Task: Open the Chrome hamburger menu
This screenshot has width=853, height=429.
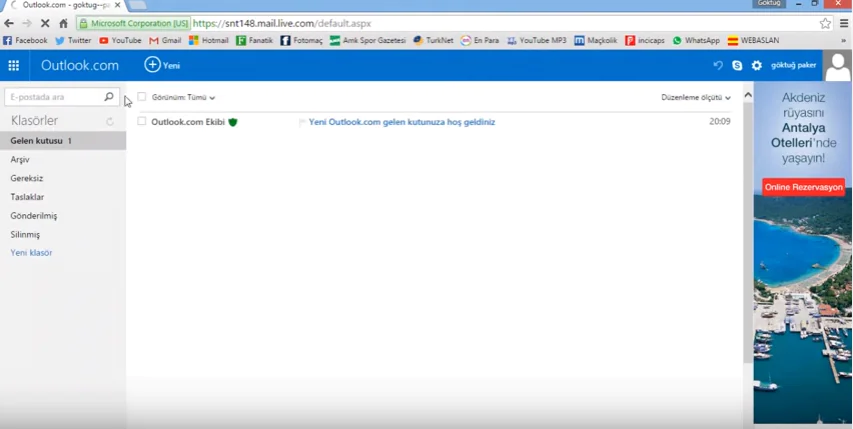Action: (844, 23)
